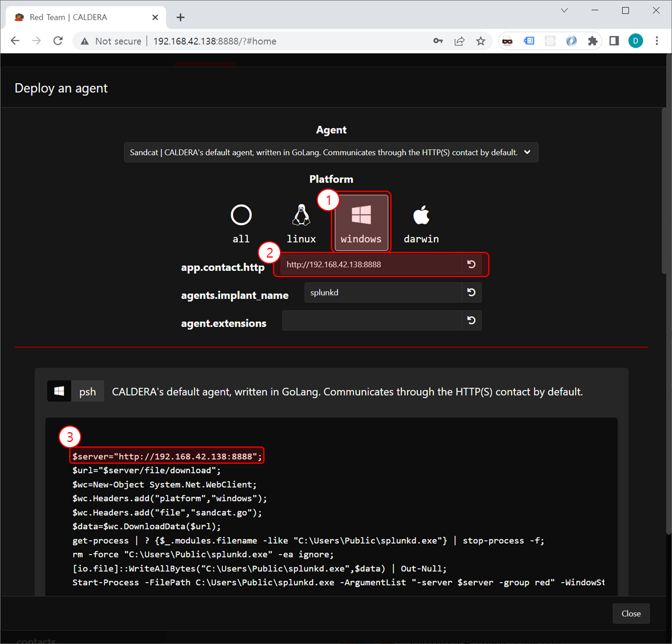Open the Extensions puzzle menu

tap(592, 41)
